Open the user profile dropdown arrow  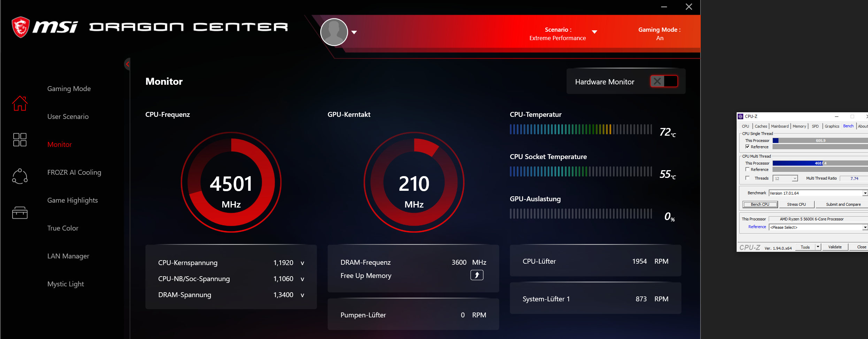click(x=354, y=32)
